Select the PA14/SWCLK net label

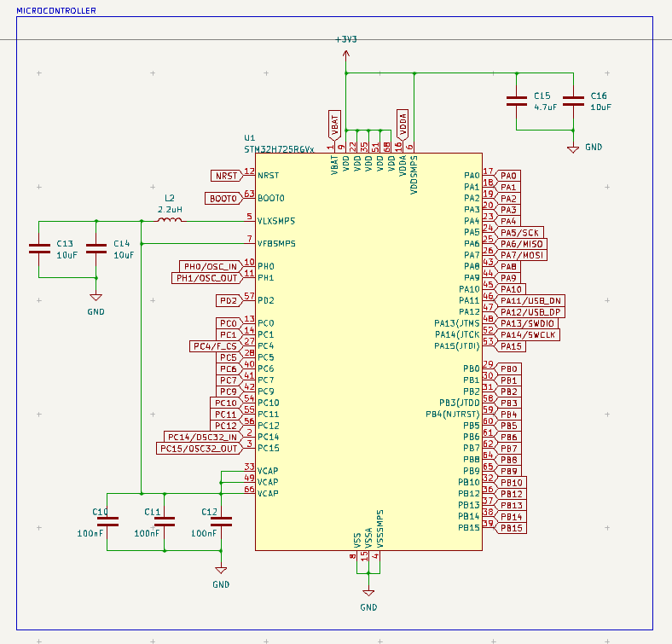[527, 335]
